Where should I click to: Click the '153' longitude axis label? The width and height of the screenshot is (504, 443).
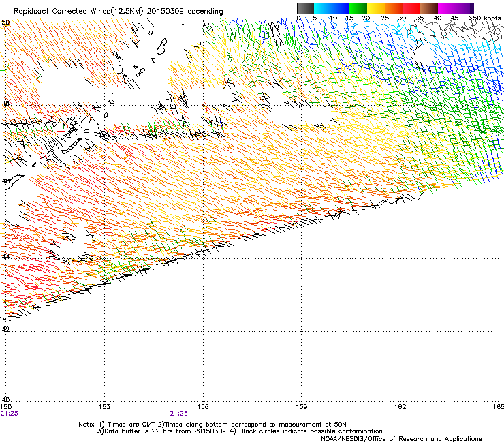pos(104,407)
